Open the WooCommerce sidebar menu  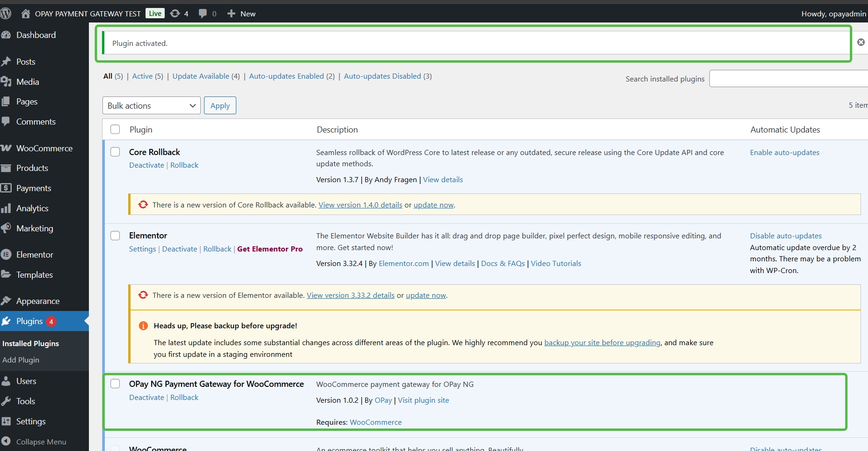44,148
